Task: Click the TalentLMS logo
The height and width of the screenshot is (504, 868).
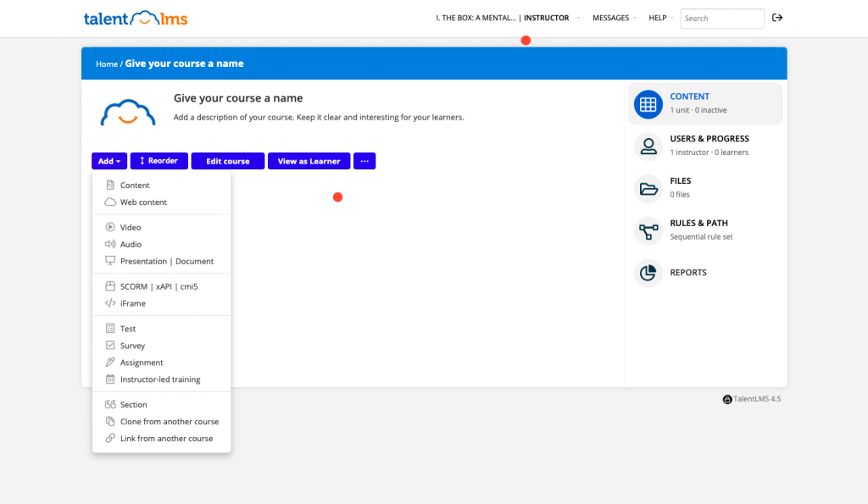Action: pyautogui.click(x=136, y=19)
